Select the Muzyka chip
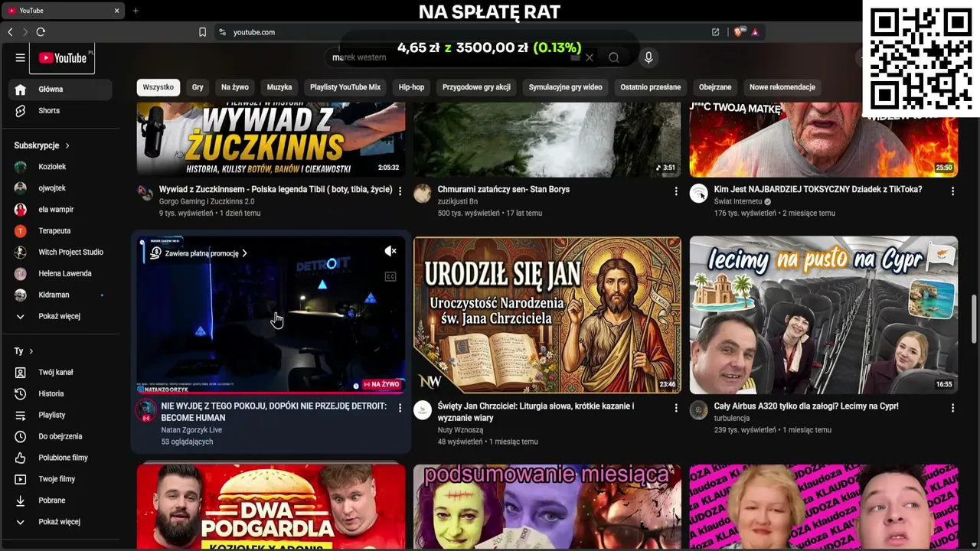Image resolution: width=980 pixels, height=551 pixels. pos(279,87)
